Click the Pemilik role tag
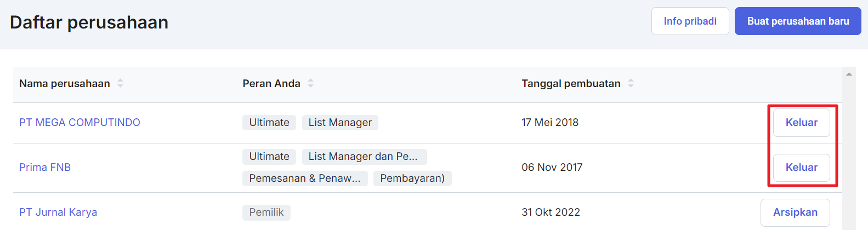The image size is (868, 230). click(x=266, y=212)
